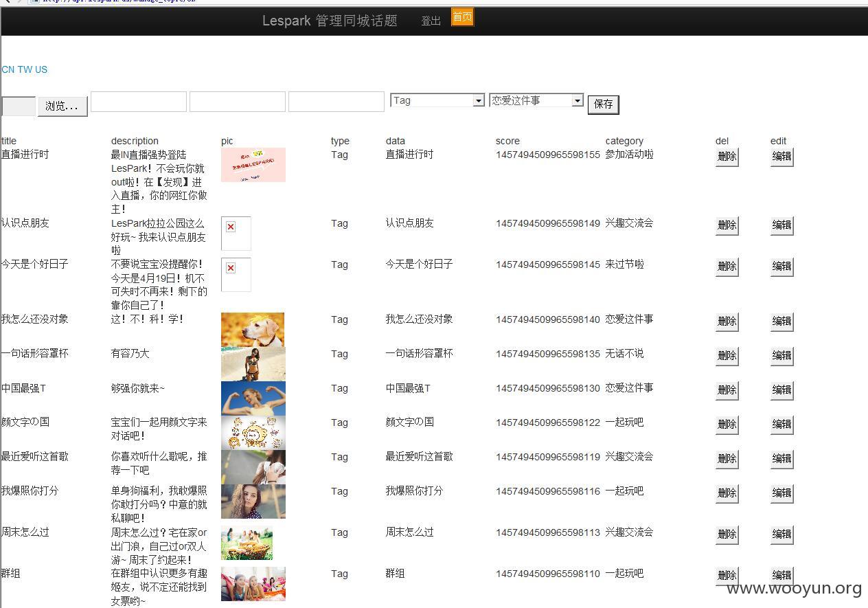The height and width of the screenshot is (608, 868).
Task: Click the Lespark 管理同城话题 header title
Action: tap(330, 21)
